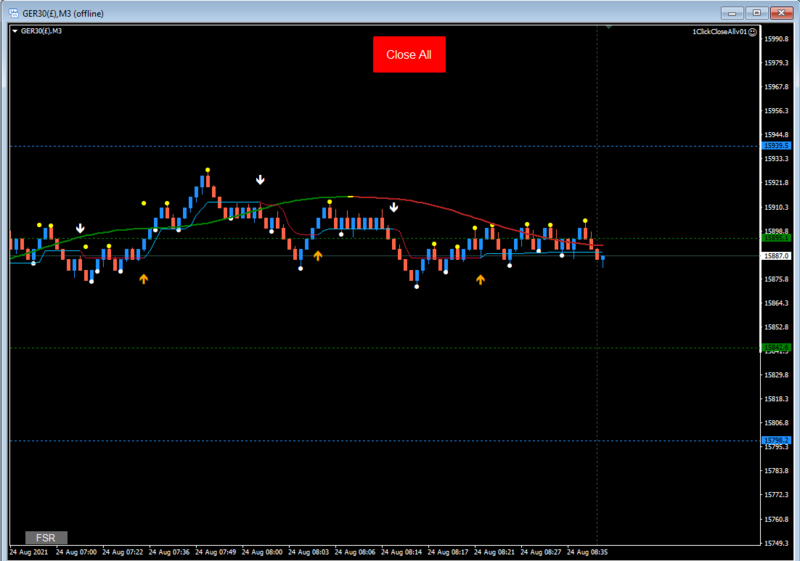Click the 15967.8 price scale value

point(776,87)
